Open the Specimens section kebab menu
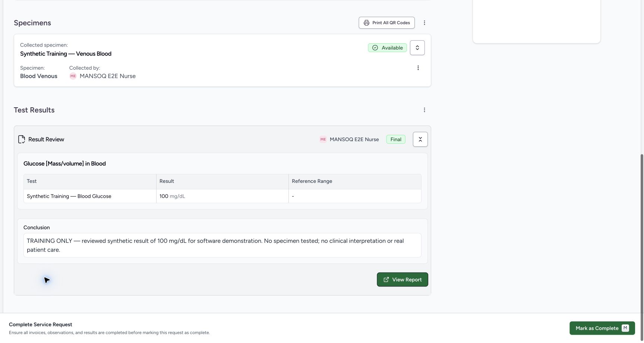 pos(424,23)
